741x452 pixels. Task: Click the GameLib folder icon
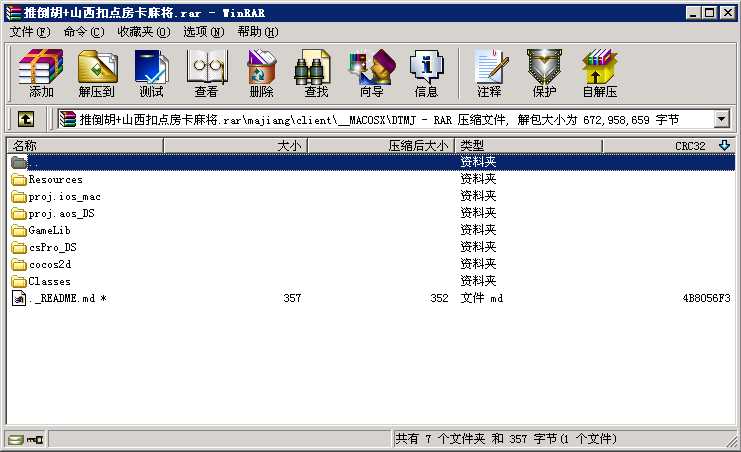pyautogui.click(x=19, y=231)
